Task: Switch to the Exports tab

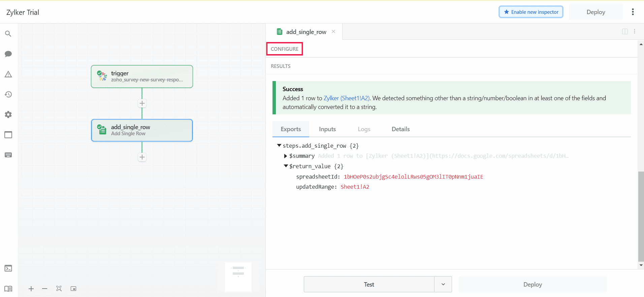Action: [x=291, y=129]
